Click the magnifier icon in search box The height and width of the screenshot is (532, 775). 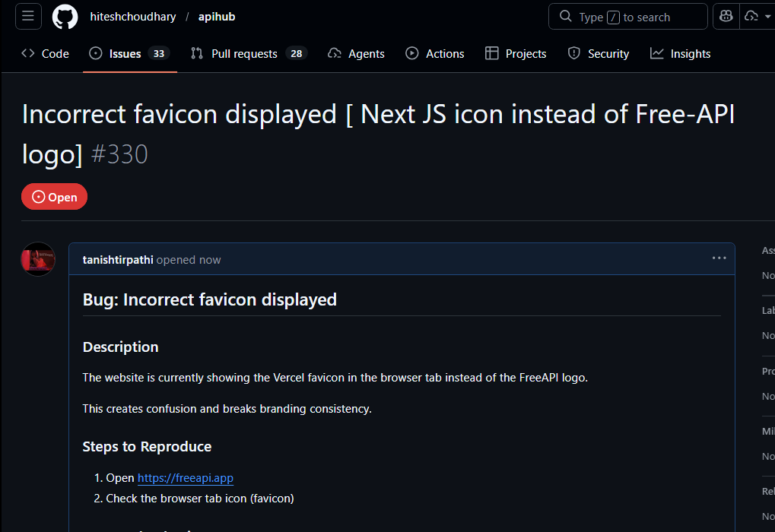[565, 16]
